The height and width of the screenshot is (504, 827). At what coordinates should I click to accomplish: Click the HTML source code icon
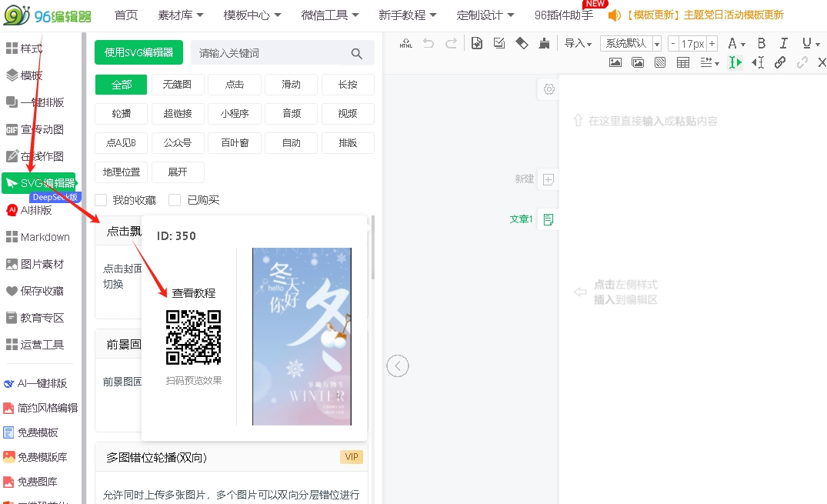pos(406,44)
